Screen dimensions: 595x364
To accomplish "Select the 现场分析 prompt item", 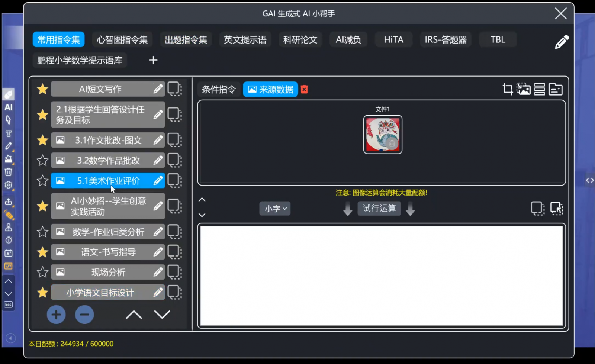I will [108, 273].
